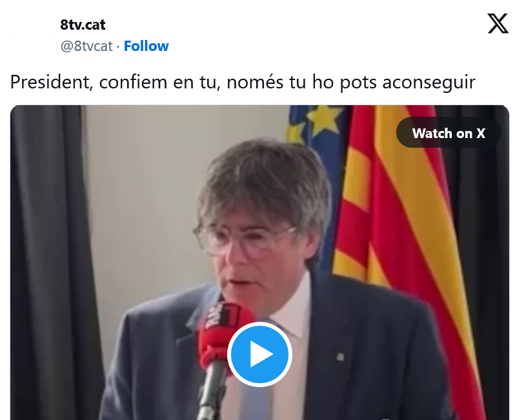Image resolution: width=515 pixels, height=420 pixels.
Task: Click the white triangle inside play button
Action: (x=261, y=354)
